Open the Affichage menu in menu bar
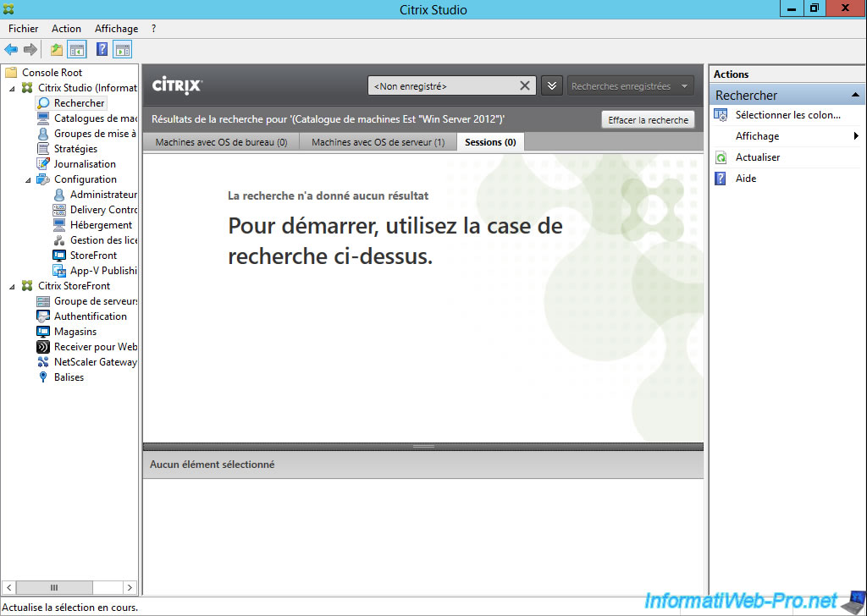867x616 pixels. point(116,29)
